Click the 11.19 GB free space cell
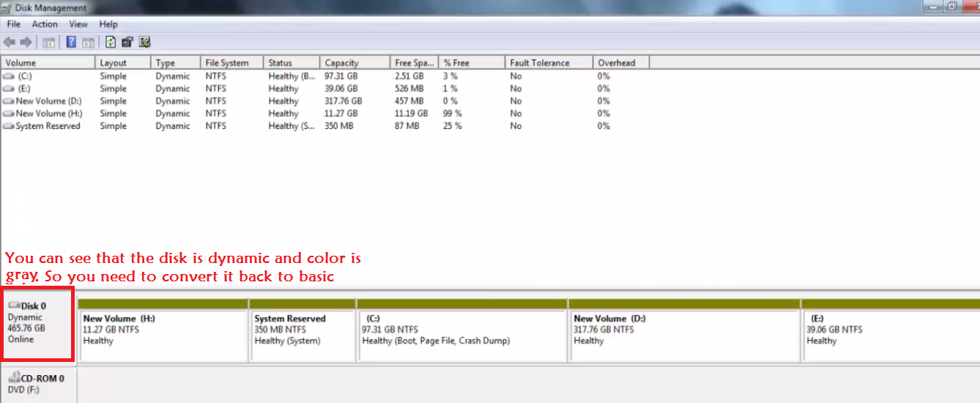Viewport: 980px width, 403px height. click(412, 114)
